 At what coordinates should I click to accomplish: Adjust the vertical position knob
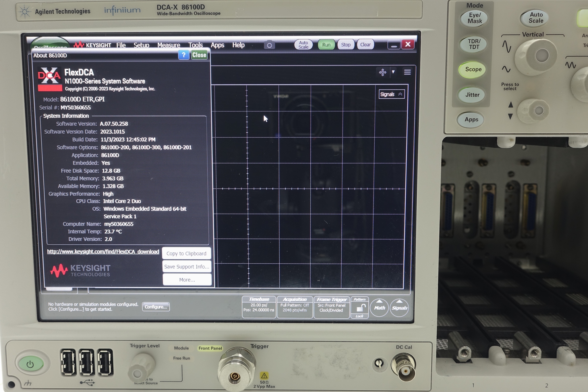click(533, 111)
